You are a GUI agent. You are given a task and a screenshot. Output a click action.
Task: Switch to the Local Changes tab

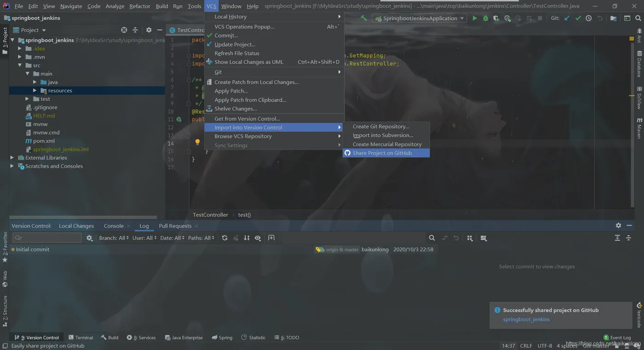point(76,226)
